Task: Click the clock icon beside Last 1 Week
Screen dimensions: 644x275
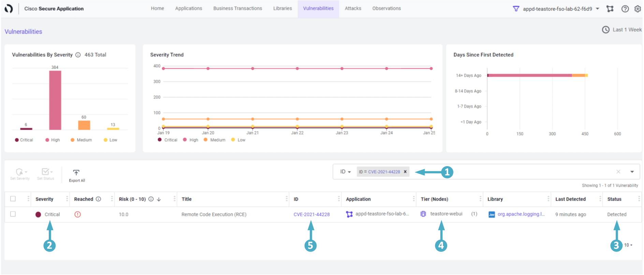Action: point(605,30)
